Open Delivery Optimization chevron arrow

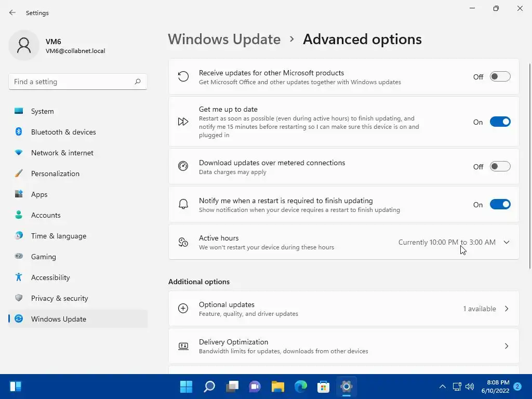click(x=507, y=346)
